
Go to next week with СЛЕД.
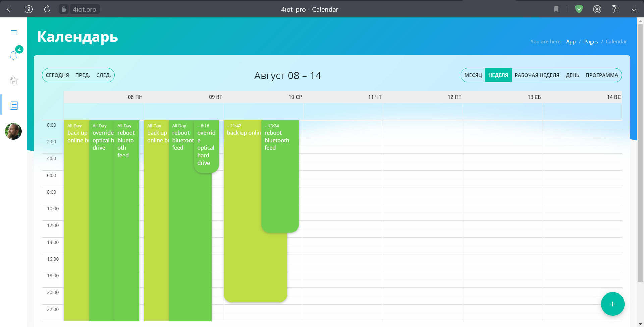pos(103,75)
